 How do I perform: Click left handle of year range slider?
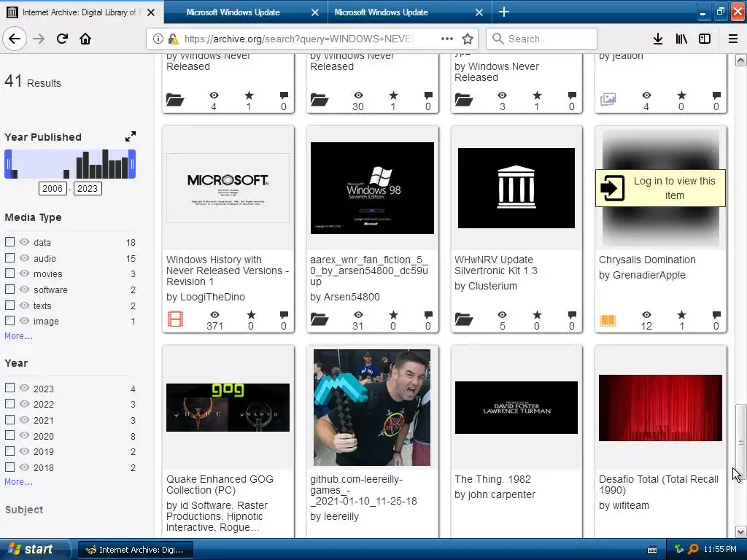[x=8, y=164]
